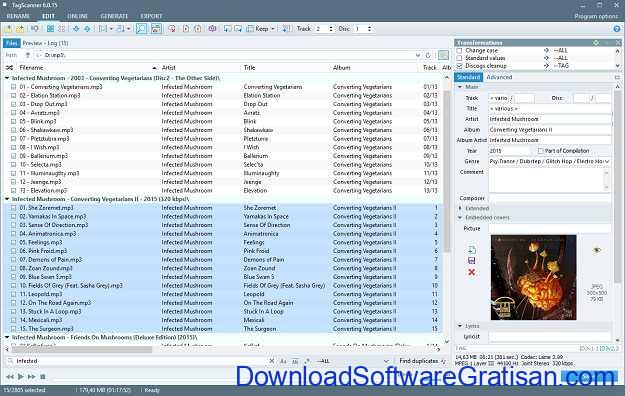
Task: Tick checkbox for 01 - Converting Vegetarians.mp3
Action: [14, 87]
